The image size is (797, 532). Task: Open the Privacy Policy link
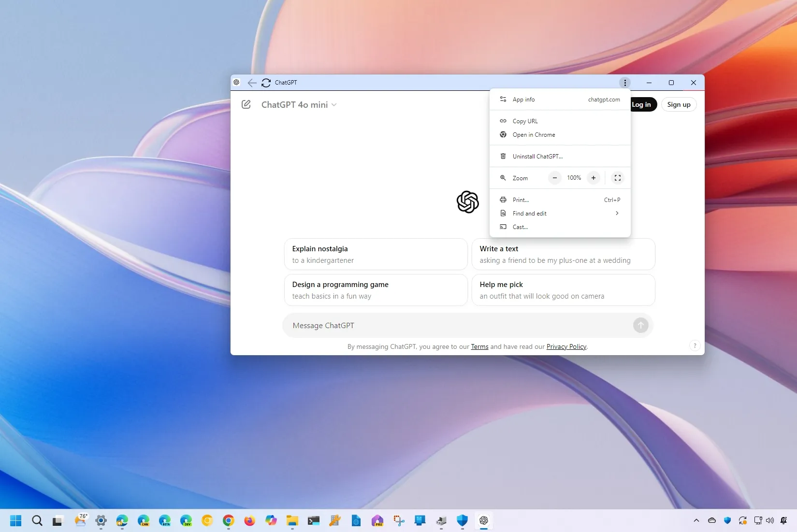pos(566,346)
